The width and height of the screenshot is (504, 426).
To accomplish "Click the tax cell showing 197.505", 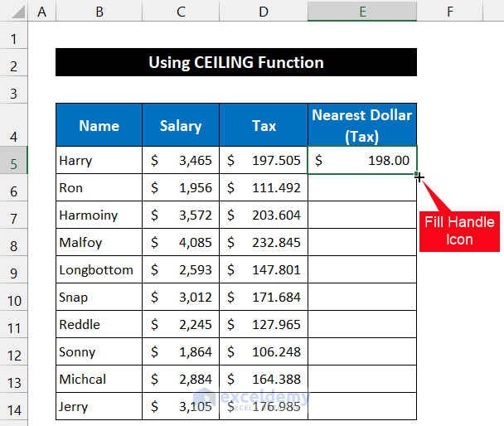I will [264, 160].
